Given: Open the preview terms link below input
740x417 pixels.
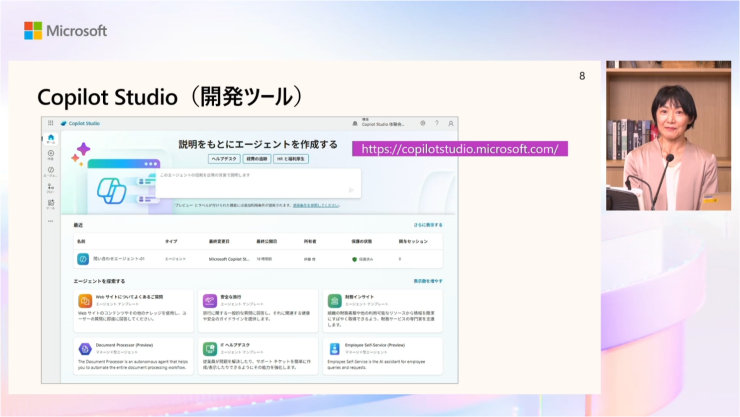Looking at the screenshot, I should tap(316, 206).
